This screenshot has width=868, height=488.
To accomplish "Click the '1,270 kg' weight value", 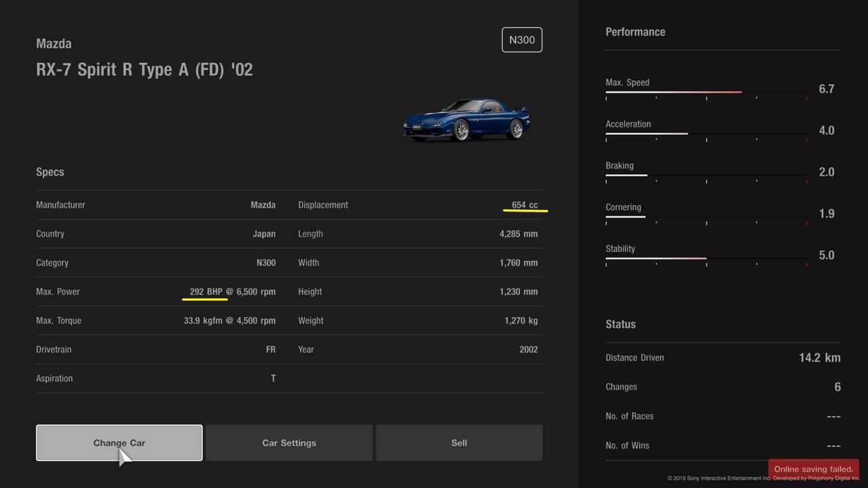I will click(x=521, y=321).
